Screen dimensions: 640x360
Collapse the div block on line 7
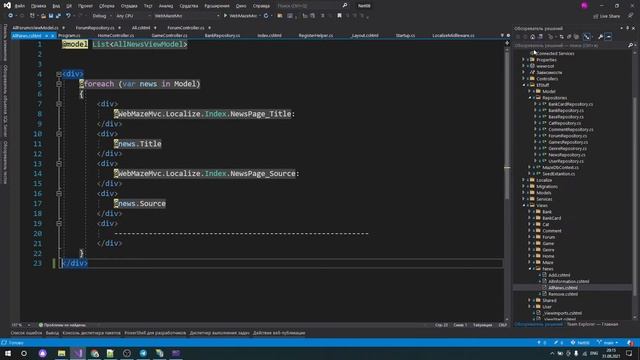pos(59,104)
